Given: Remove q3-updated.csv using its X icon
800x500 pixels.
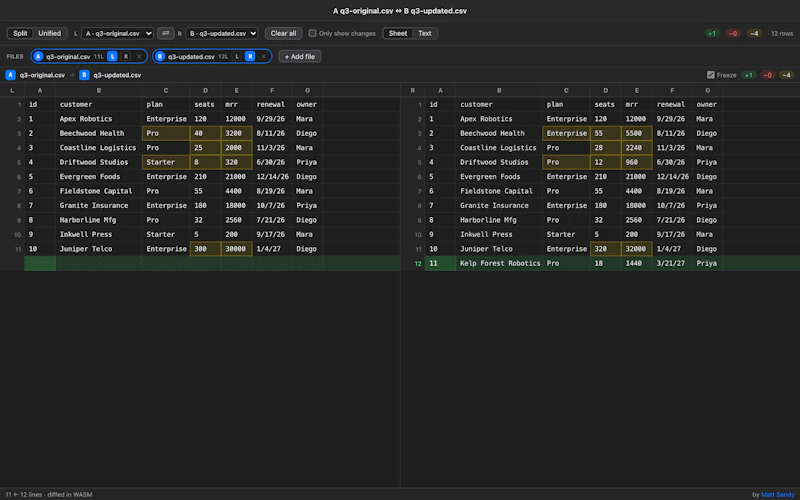Looking at the screenshot, I should (x=263, y=57).
